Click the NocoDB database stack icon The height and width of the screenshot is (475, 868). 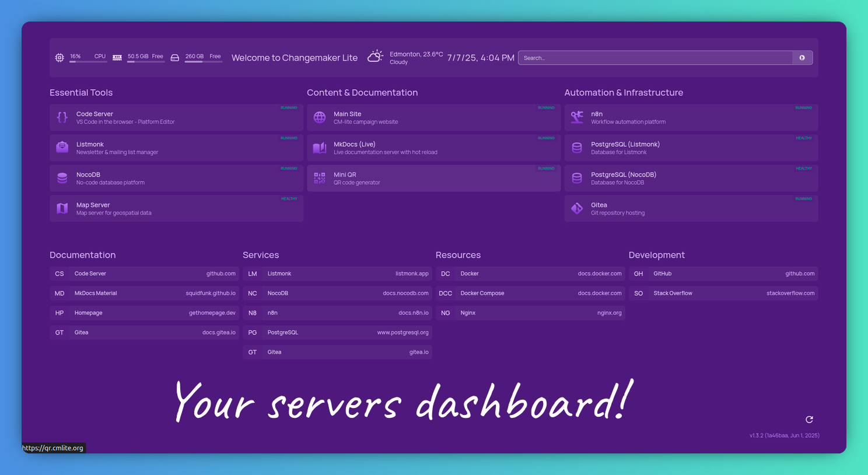coord(62,178)
